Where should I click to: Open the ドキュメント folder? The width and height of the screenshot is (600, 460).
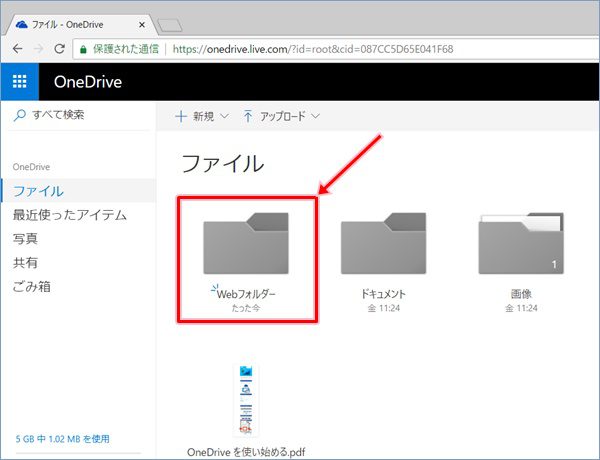(383, 247)
